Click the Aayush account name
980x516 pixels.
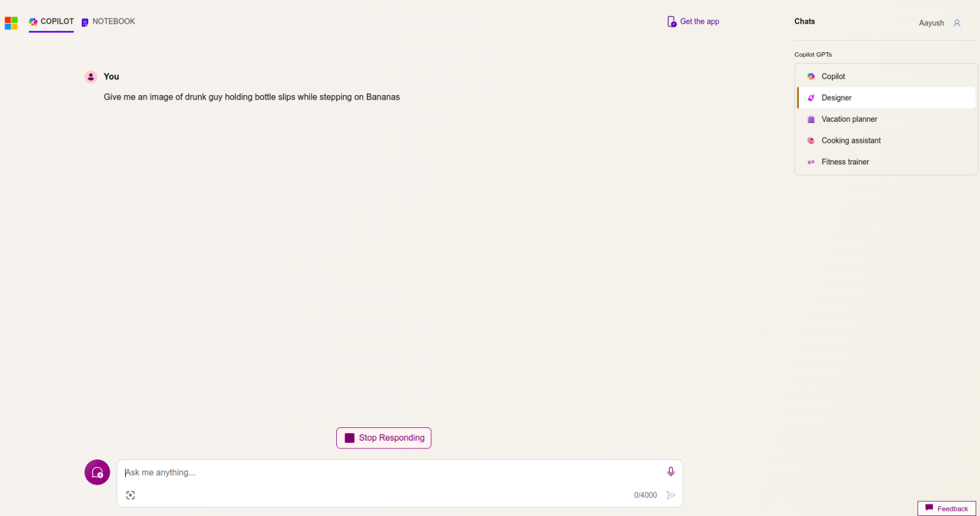(x=931, y=23)
